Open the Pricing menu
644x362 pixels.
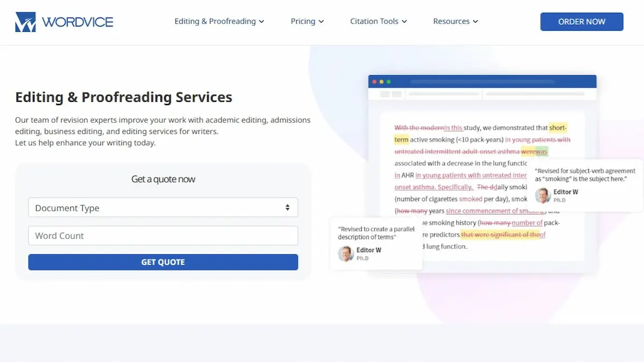click(308, 21)
